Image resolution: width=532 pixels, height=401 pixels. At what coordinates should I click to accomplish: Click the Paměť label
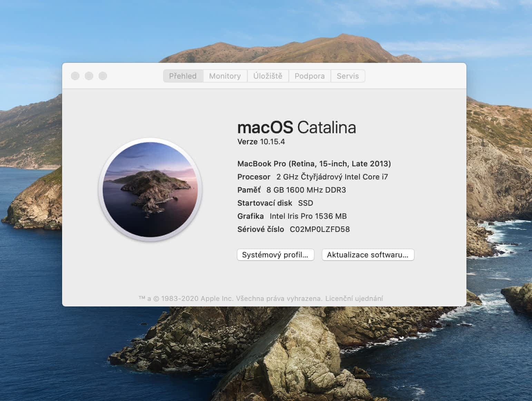pyautogui.click(x=249, y=190)
